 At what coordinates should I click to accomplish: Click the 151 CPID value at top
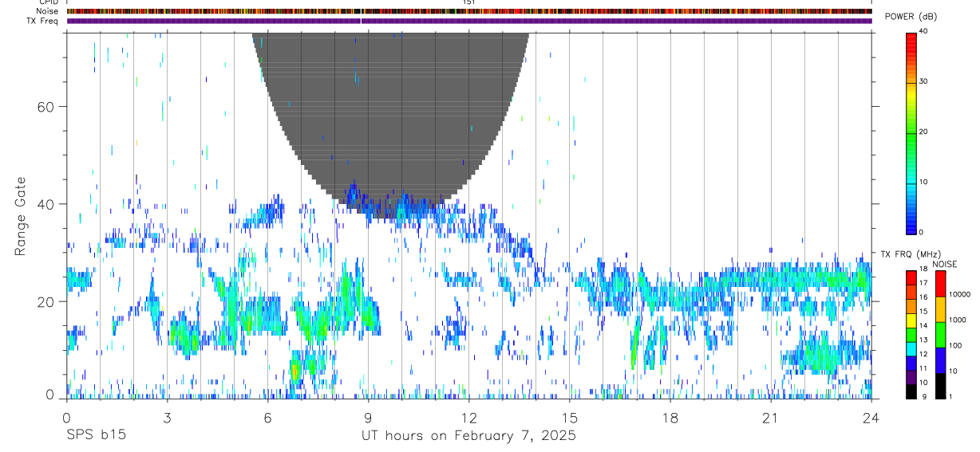pos(469,2)
